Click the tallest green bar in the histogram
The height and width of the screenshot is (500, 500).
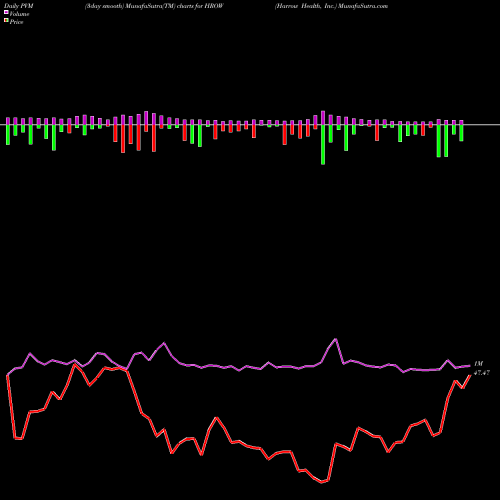[323, 145]
